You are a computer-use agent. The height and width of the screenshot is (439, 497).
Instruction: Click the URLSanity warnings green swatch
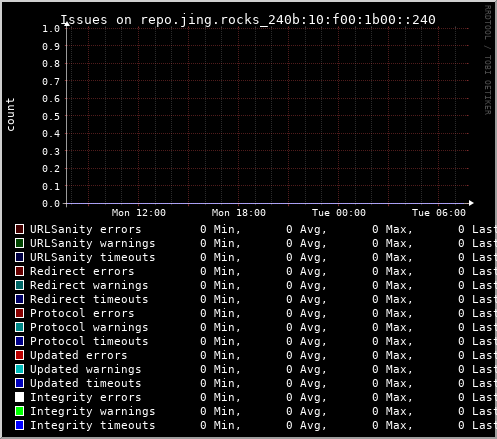20,243
